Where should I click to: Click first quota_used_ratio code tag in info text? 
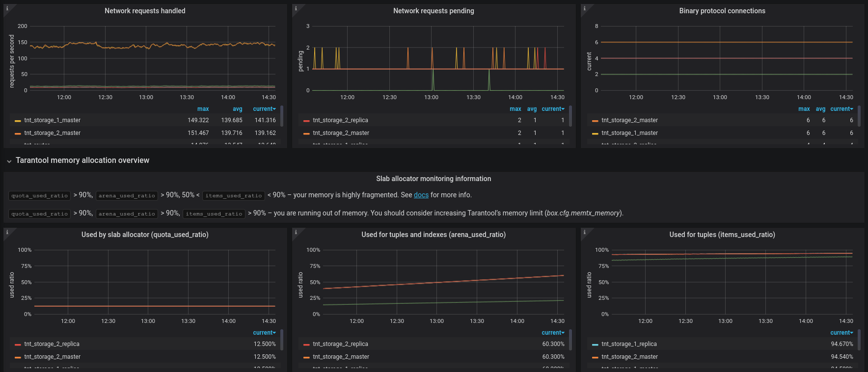(x=40, y=195)
